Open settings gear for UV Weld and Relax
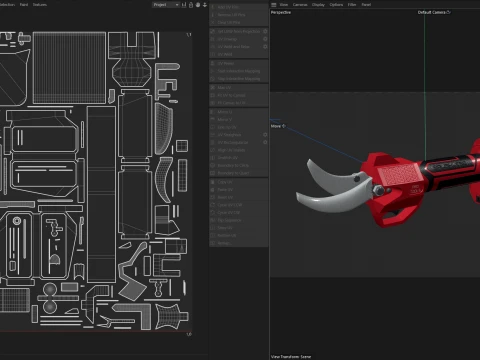 pos(265,47)
